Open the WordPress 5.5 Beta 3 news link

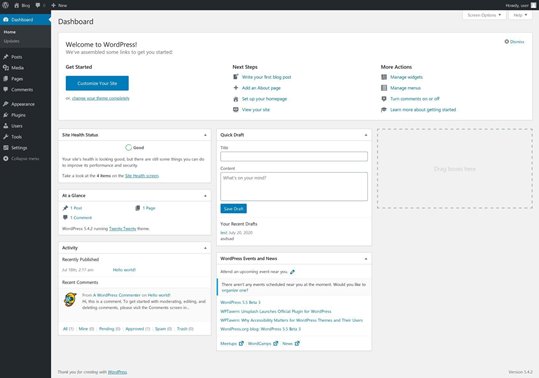pyautogui.click(x=240, y=302)
